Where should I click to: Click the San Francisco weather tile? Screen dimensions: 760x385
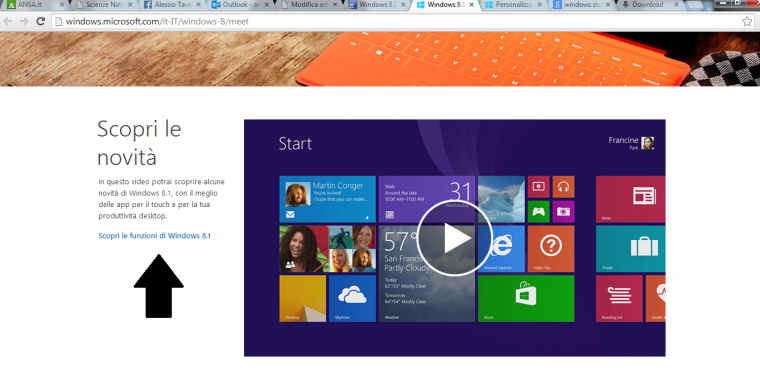pyautogui.click(x=427, y=273)
